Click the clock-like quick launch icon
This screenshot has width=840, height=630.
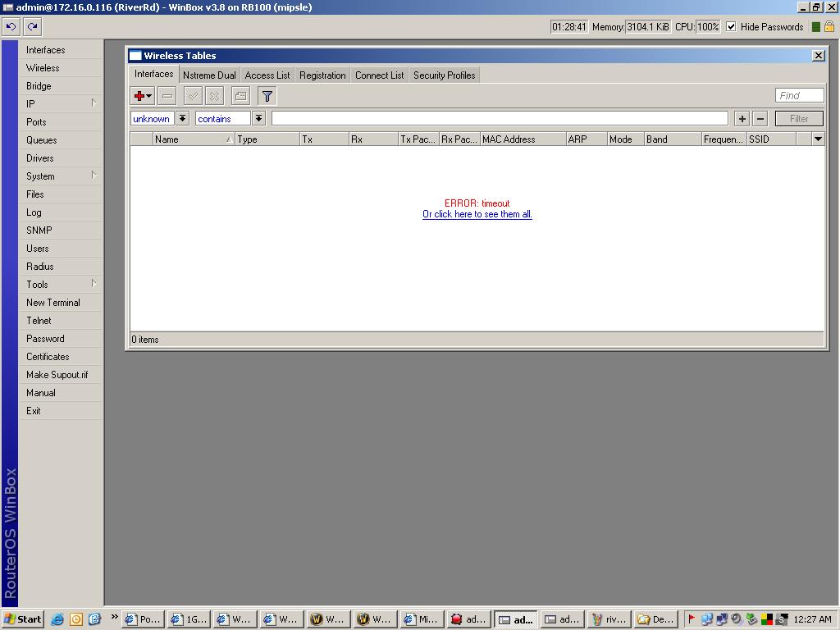76,619
